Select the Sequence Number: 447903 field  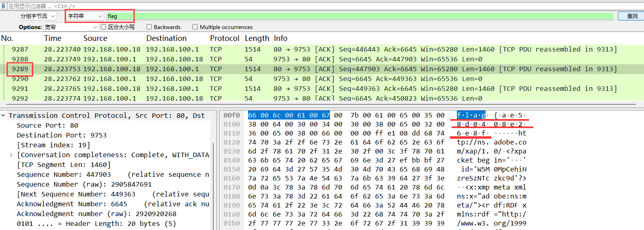[113, 175]
